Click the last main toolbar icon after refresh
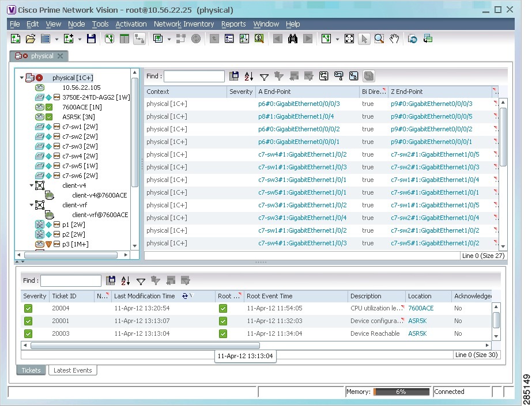Screen dimensions: 532x406 click(428, 39)
